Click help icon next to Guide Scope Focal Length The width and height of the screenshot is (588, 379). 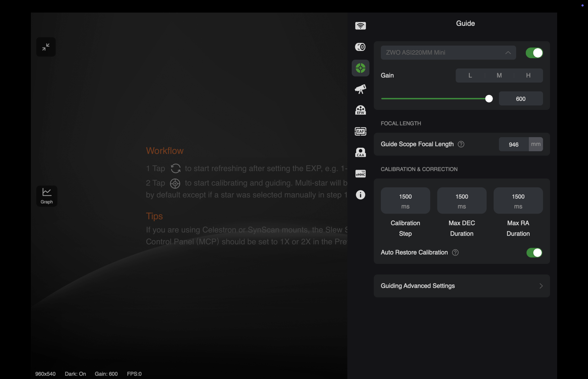(x=461, y=144)
